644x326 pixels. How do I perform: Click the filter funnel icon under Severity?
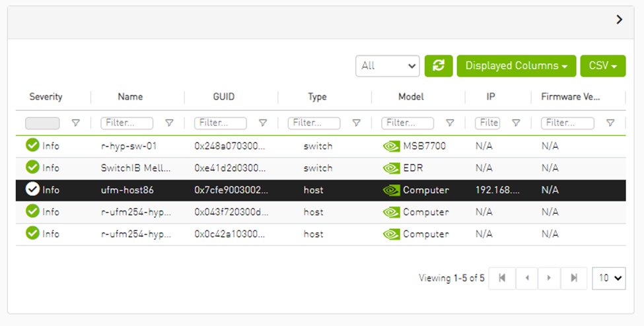pos(75,123)
